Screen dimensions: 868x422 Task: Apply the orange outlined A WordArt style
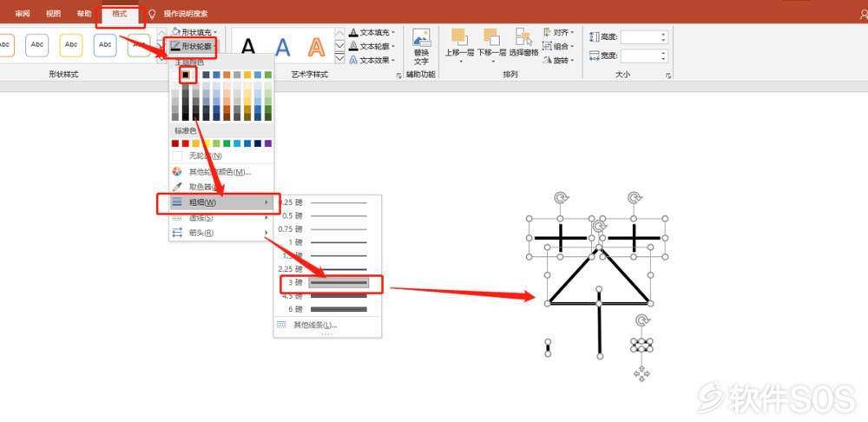click(317, 47)
